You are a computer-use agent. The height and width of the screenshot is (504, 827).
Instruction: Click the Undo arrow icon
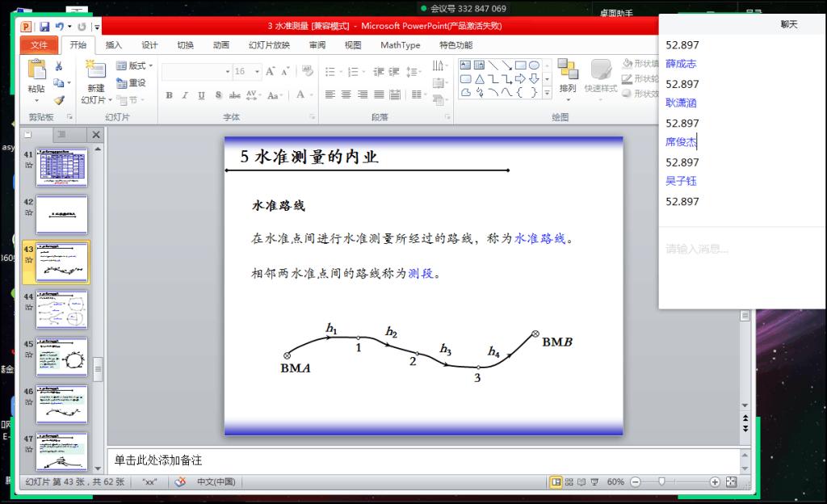60,27
